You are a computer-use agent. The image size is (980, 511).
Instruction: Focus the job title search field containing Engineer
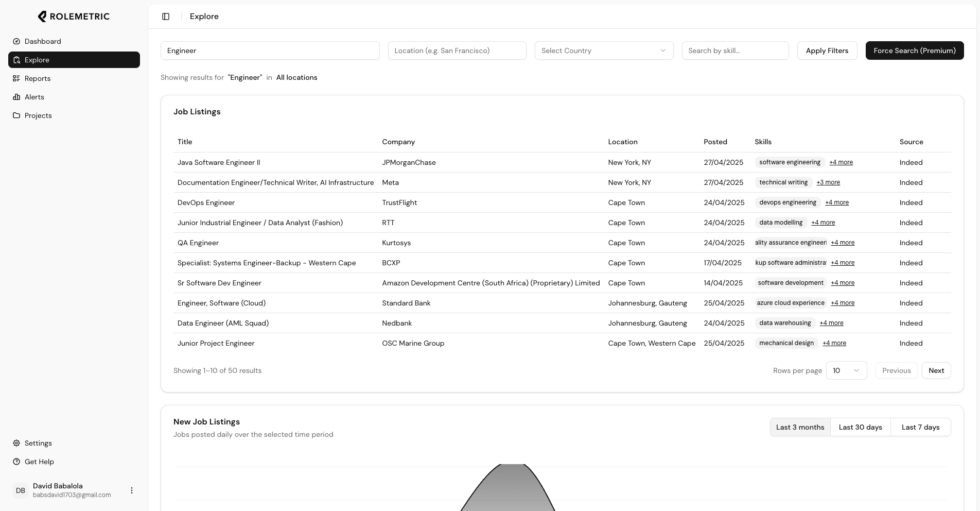(270, 50)
